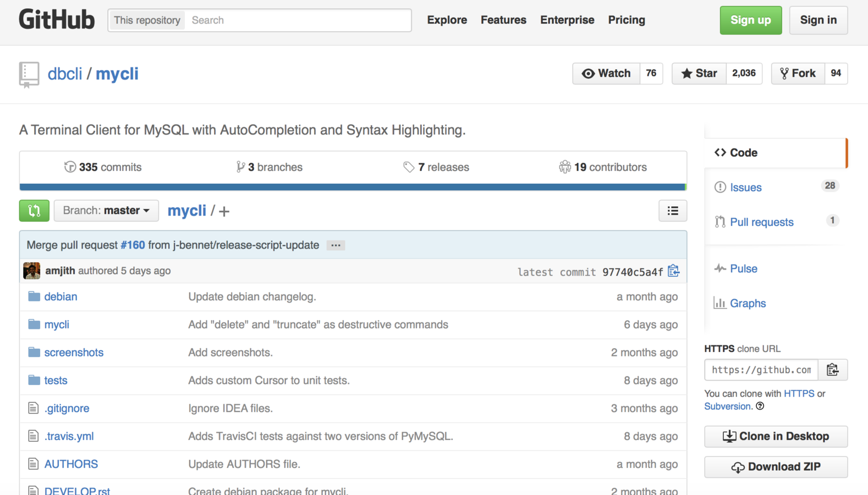Click the Pulse icon in sidebar
This screenshot has width=868, height=495.
720,268
